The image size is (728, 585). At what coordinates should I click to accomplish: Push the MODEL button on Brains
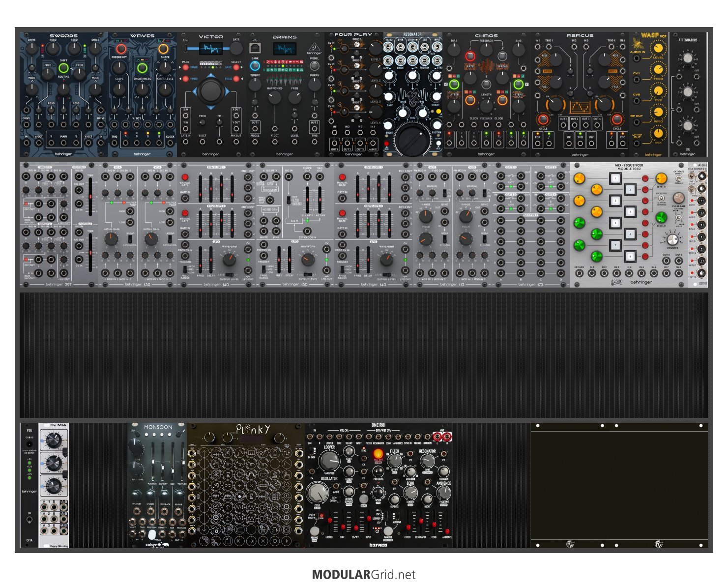point(315,66)
